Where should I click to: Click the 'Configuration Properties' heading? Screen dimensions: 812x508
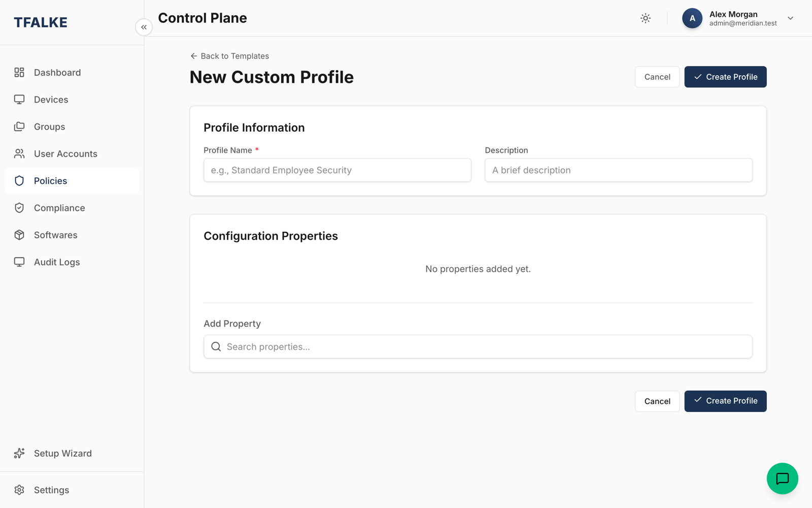coord(270,236)
